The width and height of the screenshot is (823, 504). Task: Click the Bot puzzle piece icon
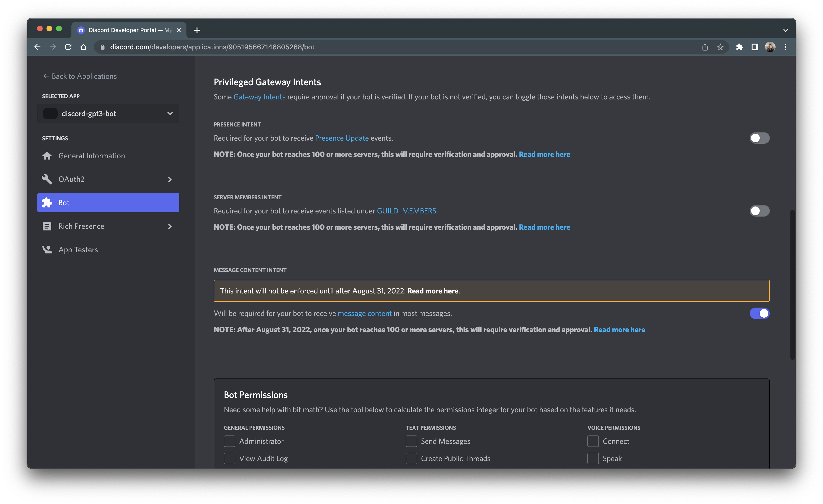47,203
